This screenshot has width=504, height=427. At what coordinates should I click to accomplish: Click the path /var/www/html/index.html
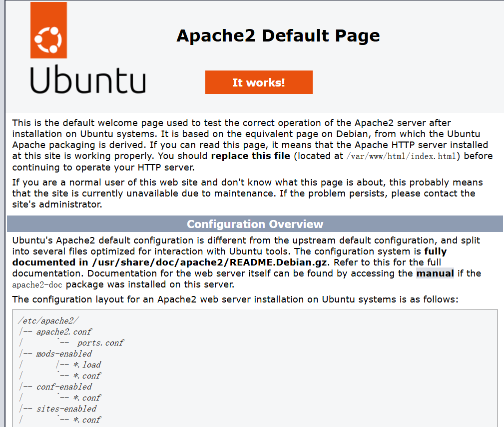(401, 156)
